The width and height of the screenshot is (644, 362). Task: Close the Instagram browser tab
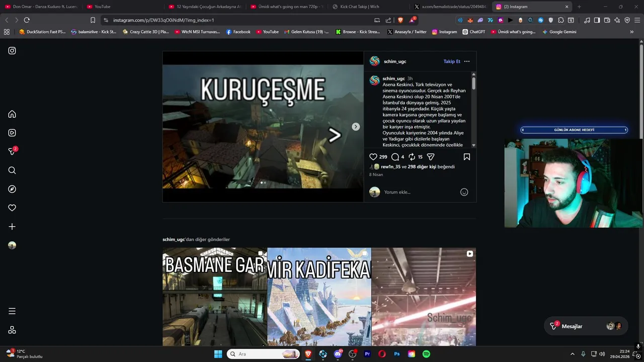pos(567,7)
